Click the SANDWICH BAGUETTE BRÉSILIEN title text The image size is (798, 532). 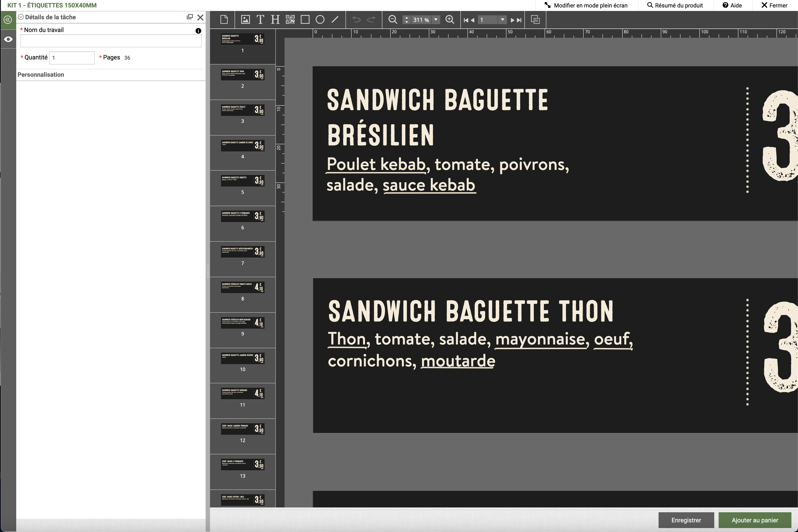tap(438, 117)
